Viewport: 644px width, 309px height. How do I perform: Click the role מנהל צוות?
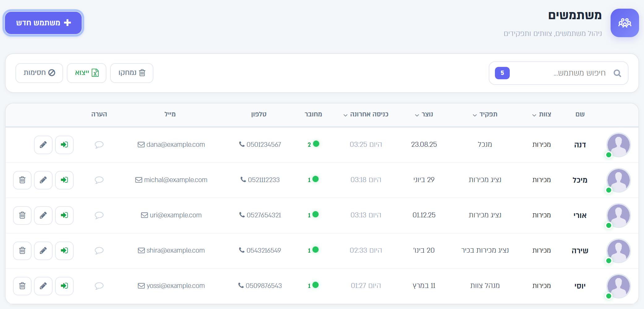(485, 286)
